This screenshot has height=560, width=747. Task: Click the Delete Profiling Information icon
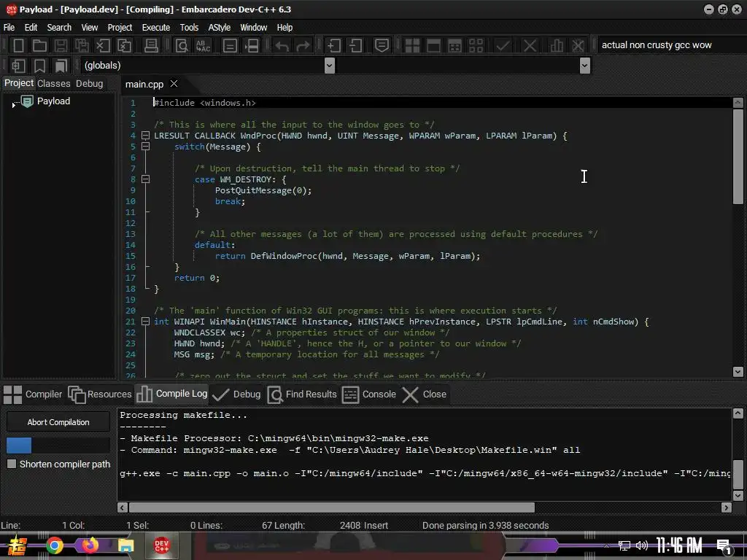click(578, 45)
